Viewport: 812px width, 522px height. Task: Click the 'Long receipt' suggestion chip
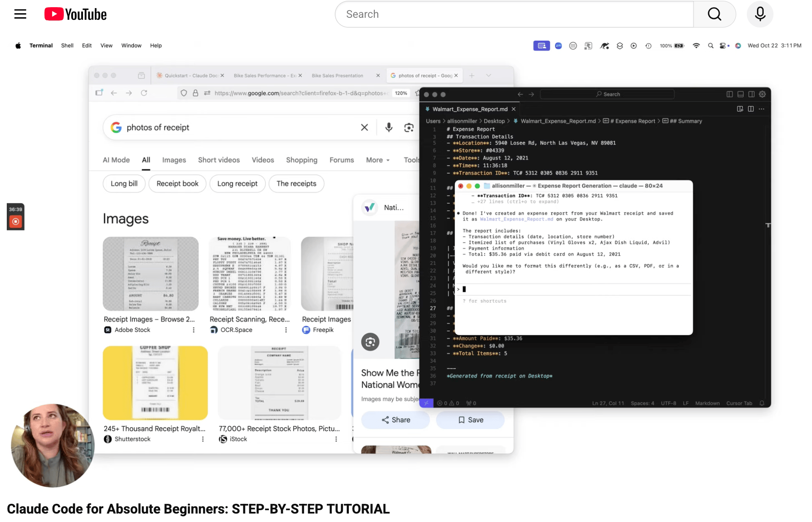point(237,184)
